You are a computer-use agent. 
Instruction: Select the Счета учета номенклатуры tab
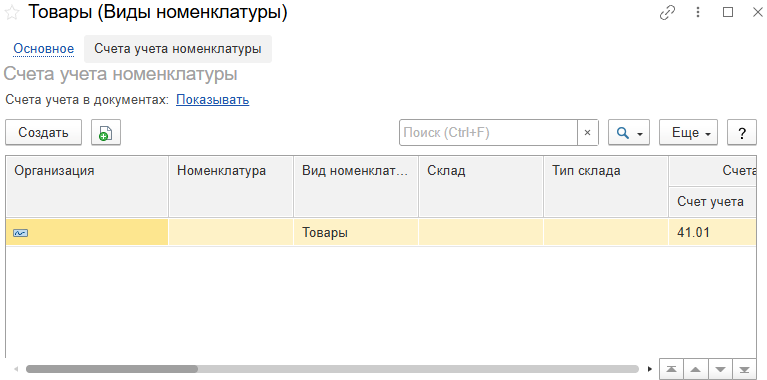pos(178,49)
